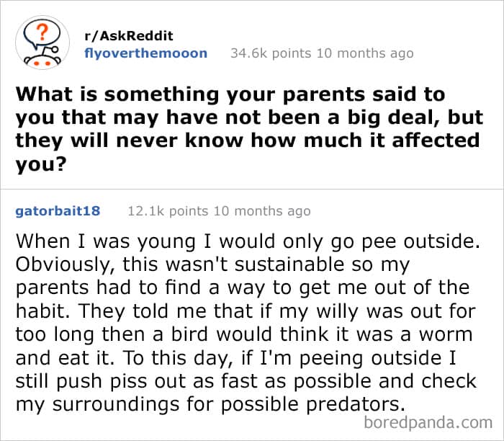Open the r/AskReddit subreddit link
Screen dimensions: 504x441
coord(130,36)
